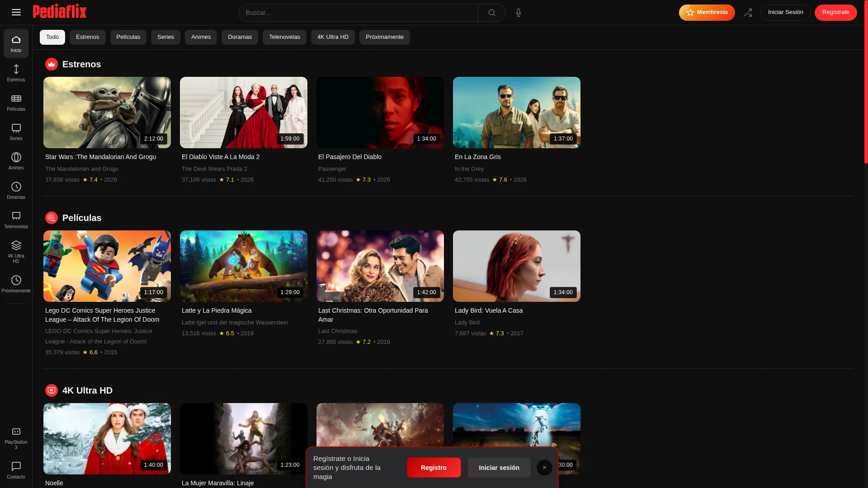The height and width of the screenshot is (488, 868).
Task: Open Inicio in the sidebar
Action: pos(16,43)
